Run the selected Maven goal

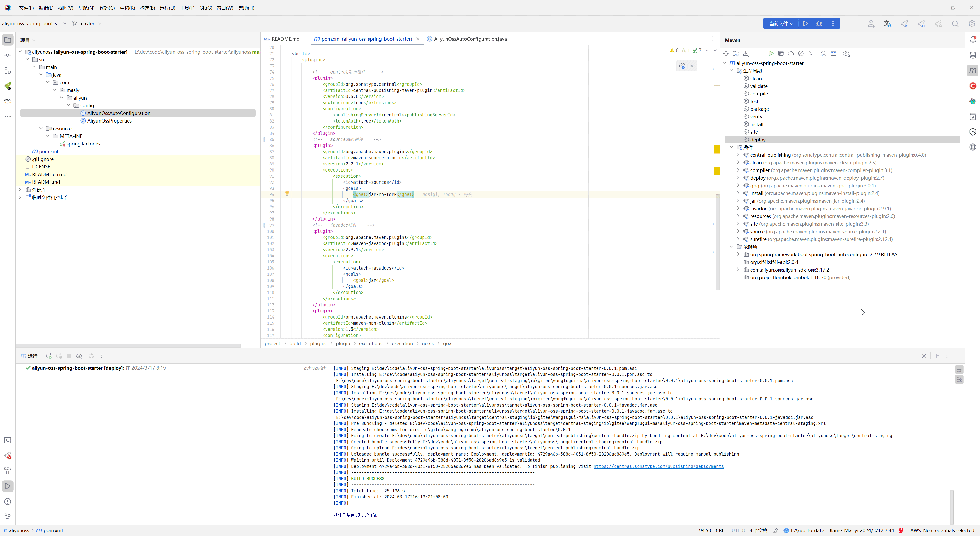[x=771, y=54]
